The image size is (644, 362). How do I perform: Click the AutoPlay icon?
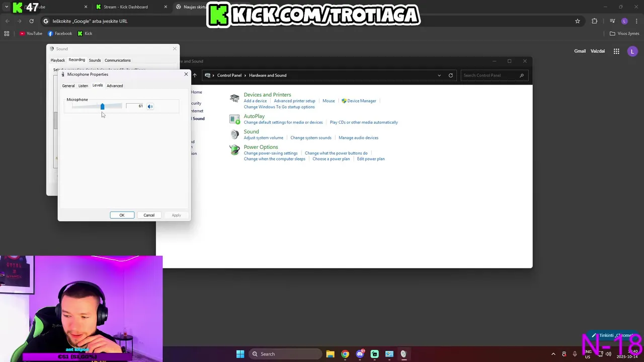[234, 119]
